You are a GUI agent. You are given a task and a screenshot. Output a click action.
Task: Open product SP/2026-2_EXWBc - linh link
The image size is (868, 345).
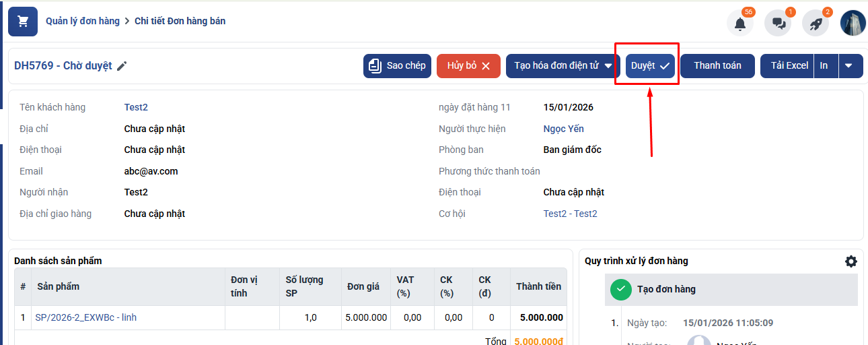85,317
